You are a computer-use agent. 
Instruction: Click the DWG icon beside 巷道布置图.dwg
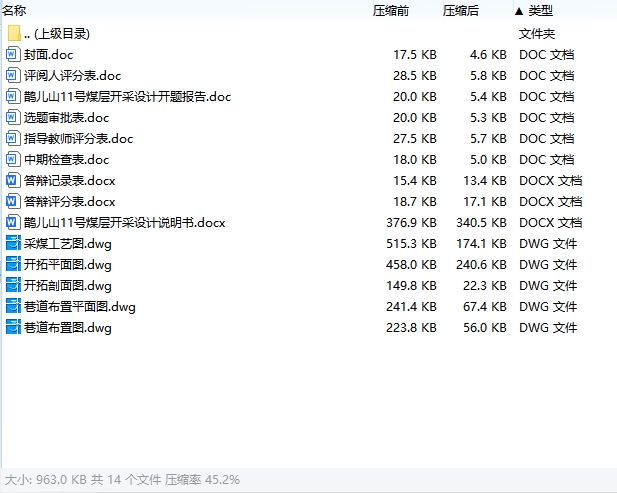click(13, 327)
